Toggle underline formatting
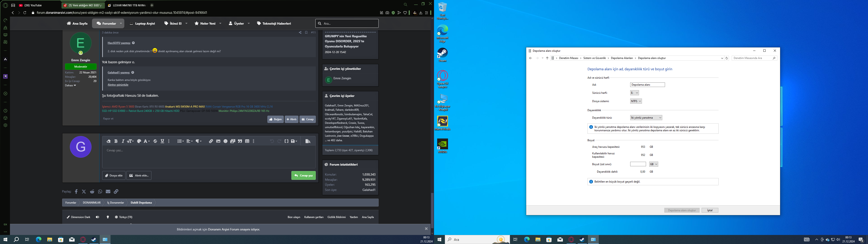Screen dimensions: 868x244 pyautogui.click(x=163, y=141)
